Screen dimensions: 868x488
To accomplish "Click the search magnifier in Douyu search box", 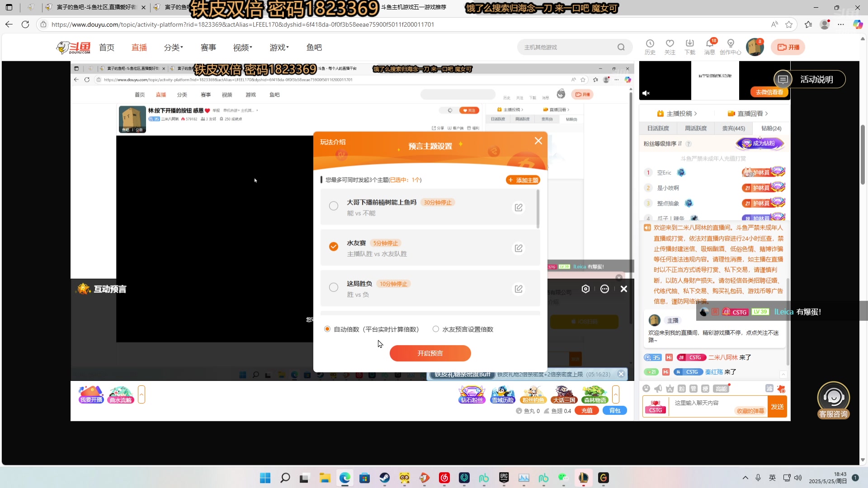I will (x=621, y=47).
